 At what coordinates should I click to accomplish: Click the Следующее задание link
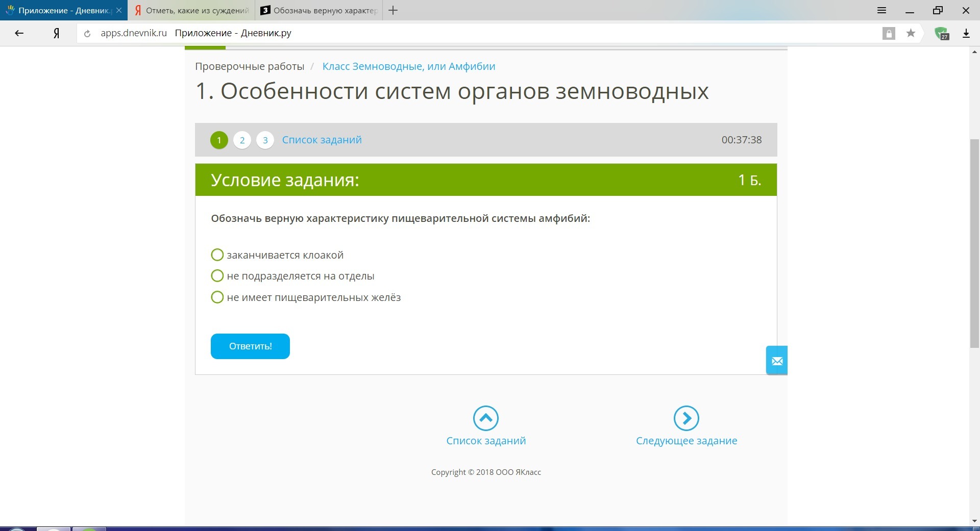pyautogui.click(x=687, y=441)
